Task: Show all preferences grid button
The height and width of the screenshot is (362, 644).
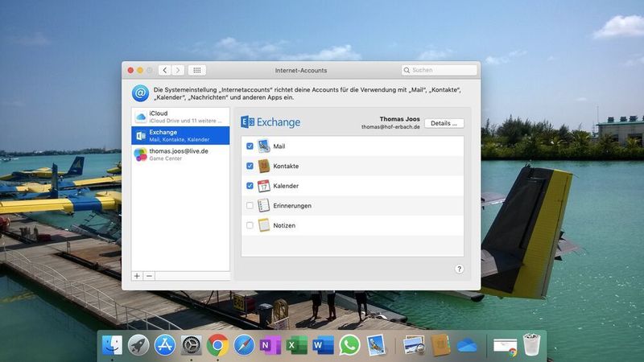Action: 197,70
